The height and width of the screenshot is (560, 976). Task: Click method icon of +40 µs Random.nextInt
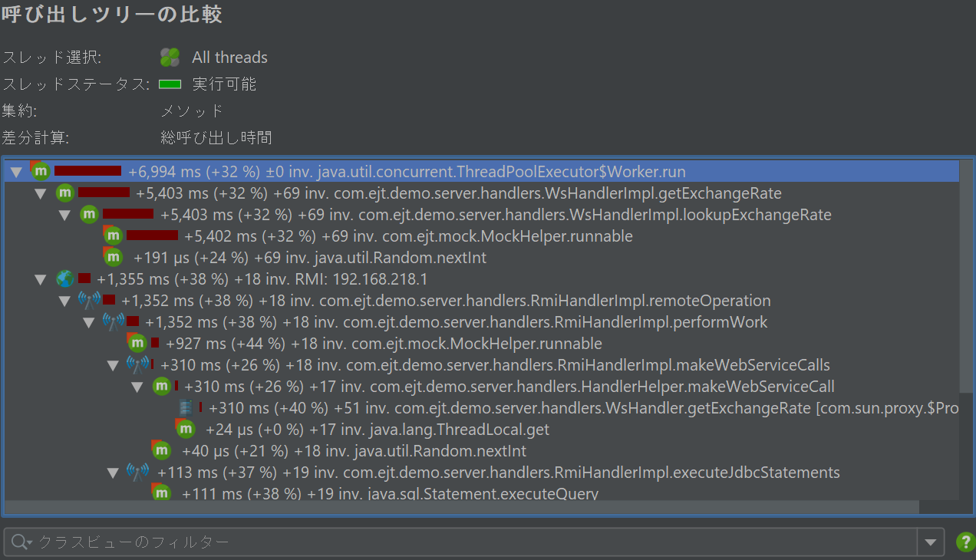coord(161,450)
